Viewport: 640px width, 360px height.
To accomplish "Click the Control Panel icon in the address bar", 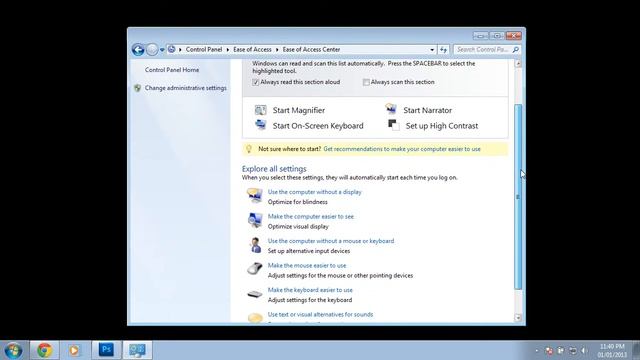I will (172, 49).
